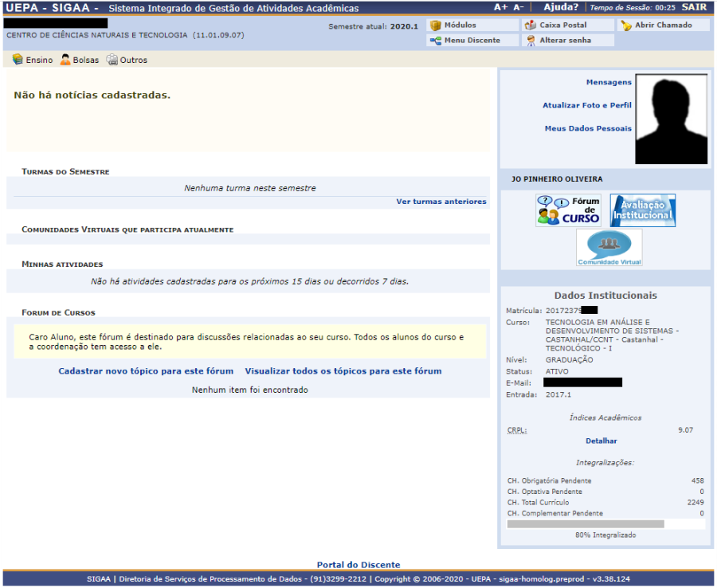This screenshot has width=717, height=588.
Task: Open Caixa Postal mailbox
Action: [x=531, y=25]
